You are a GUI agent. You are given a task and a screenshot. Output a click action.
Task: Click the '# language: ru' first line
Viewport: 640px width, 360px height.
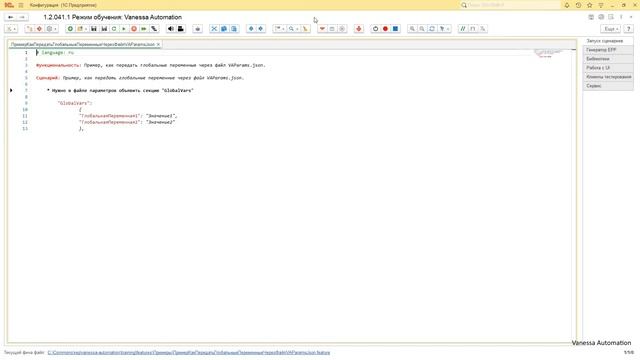click(55, 53)
